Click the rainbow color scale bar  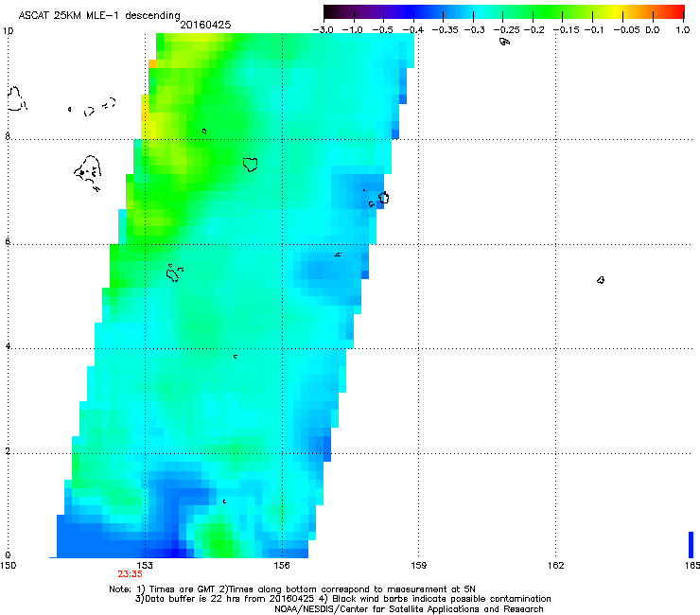[503, 12]
